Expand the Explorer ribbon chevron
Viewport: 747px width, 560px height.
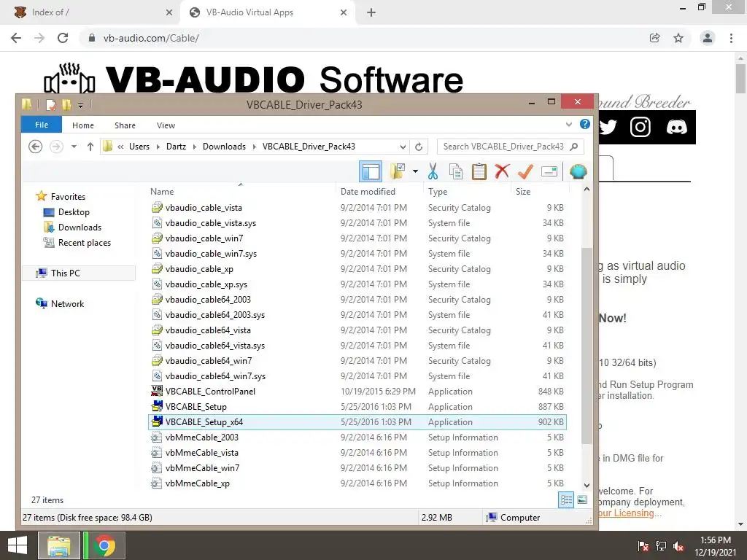569,125
